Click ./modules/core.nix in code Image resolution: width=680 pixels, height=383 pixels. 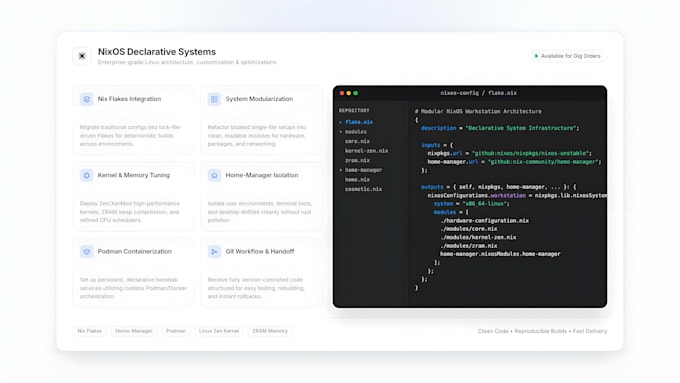click(x=469, y=229)
